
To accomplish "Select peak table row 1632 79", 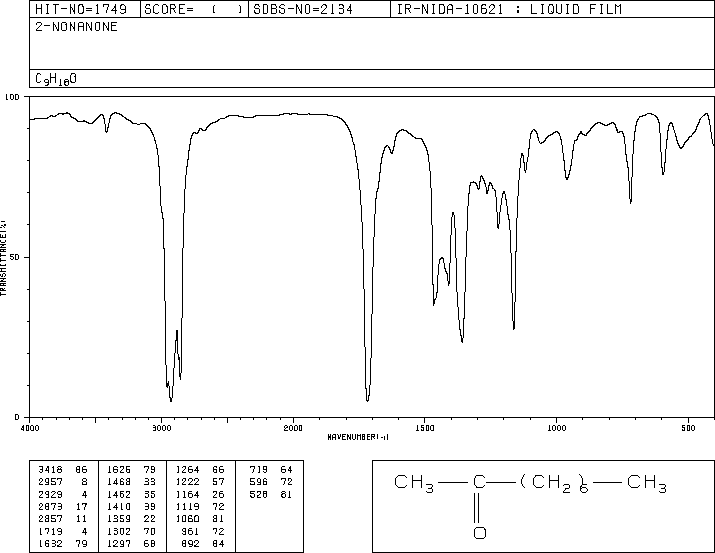I will coord(62,544).
